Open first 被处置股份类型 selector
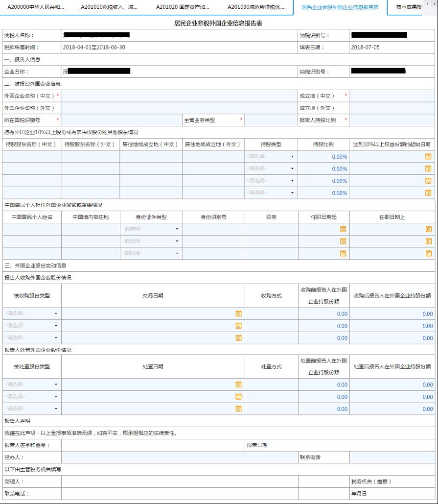The image size is (438, 504). pos(30,385)
